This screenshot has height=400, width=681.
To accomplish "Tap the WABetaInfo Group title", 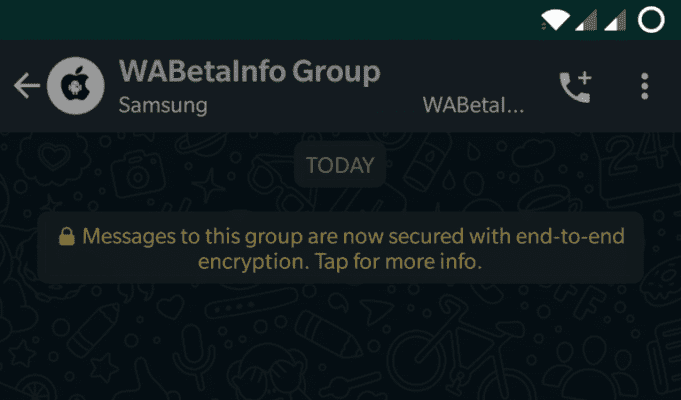I will tap(250, 71).
